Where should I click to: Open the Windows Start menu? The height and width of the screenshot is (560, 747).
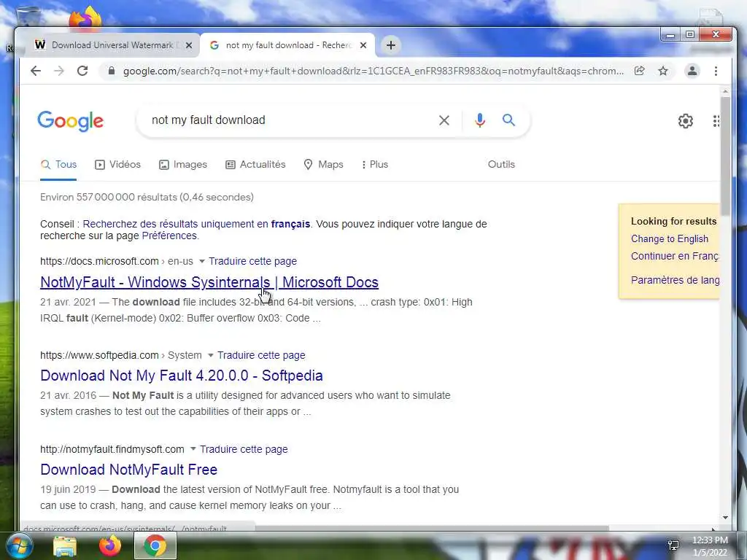click(19, 545)
